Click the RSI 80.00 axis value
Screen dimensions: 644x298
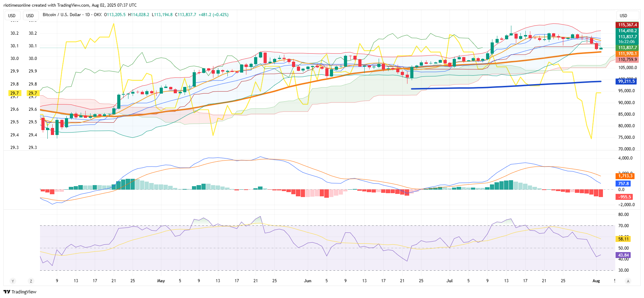pyautogui.click(x=624, y=215)
